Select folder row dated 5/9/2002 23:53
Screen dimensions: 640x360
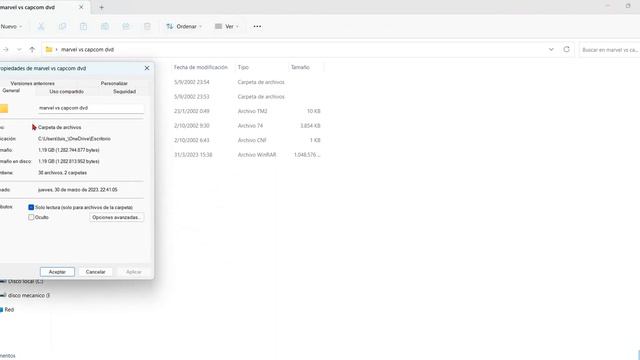coord(247,97)
